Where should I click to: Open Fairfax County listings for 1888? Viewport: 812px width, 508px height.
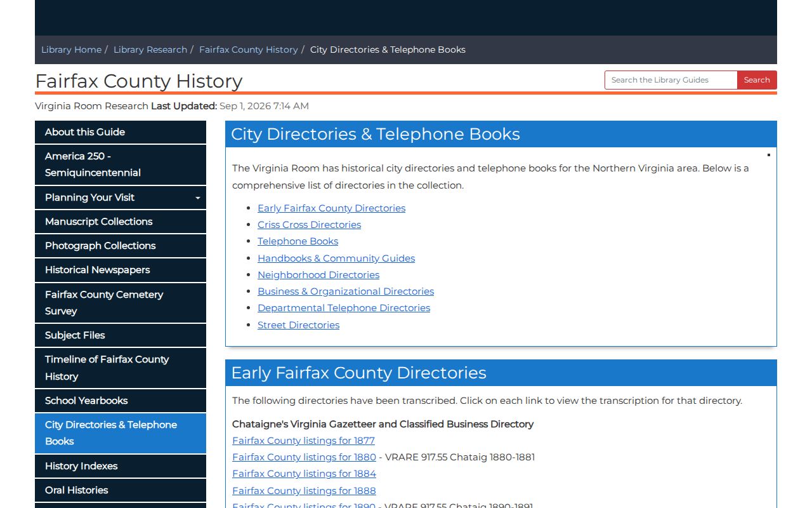pos(304,491)
